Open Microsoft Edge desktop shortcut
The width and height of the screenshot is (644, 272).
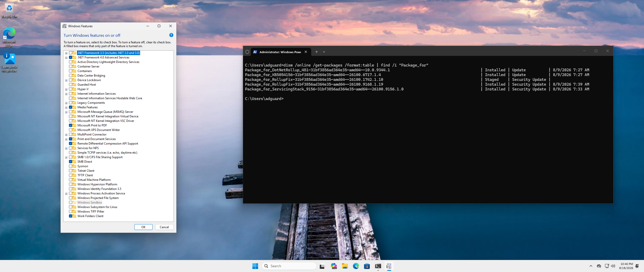[9, 37]
